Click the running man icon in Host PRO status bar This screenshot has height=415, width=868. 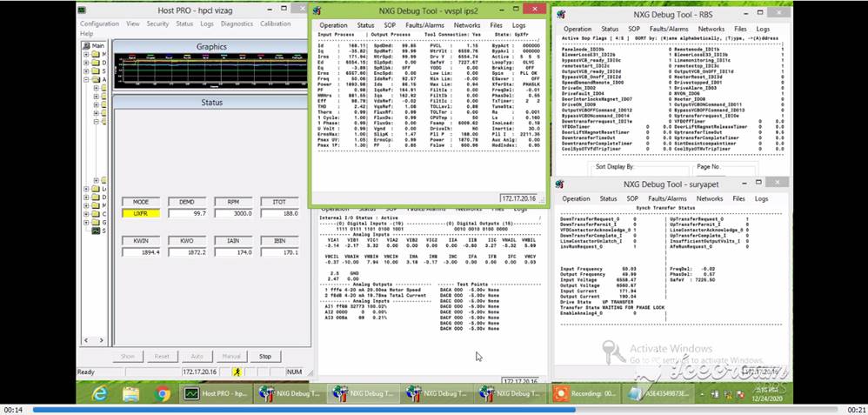coord(237,371)
